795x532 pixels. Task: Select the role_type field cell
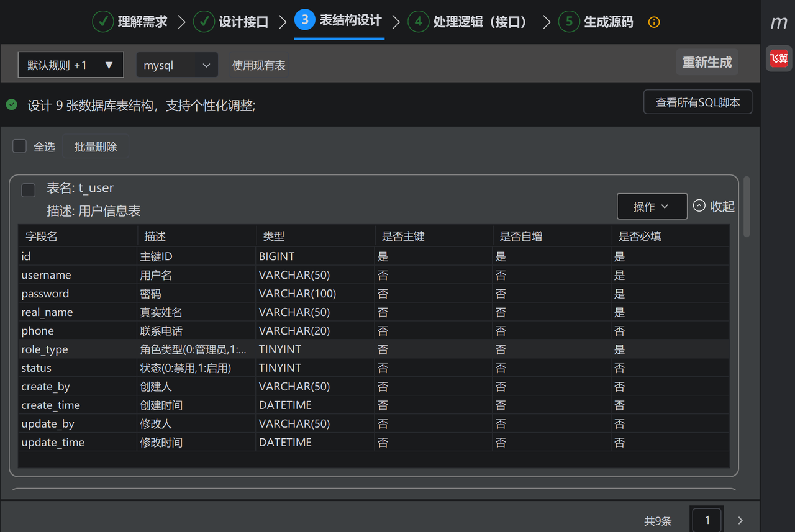78,349
